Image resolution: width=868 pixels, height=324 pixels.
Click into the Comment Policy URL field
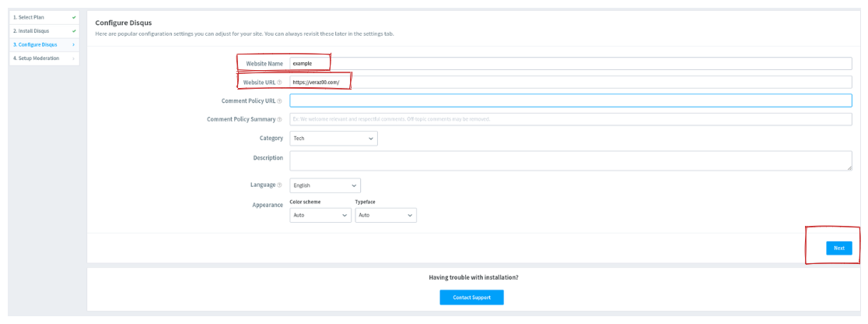tap(570, 100)
